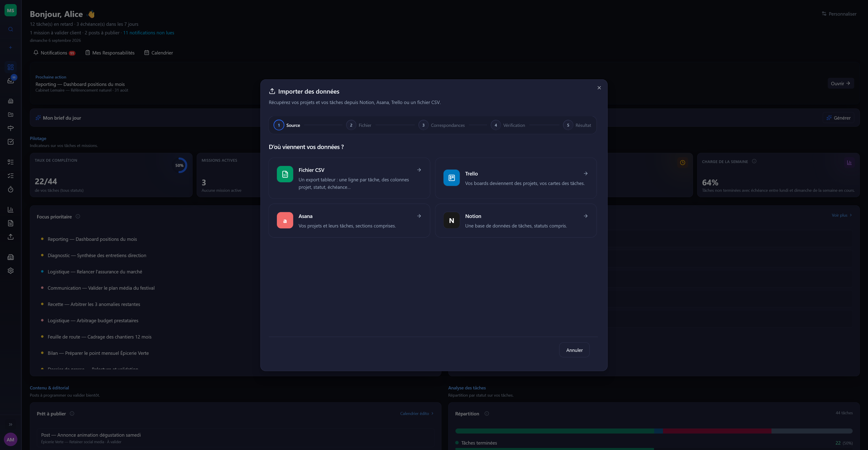Click the info icon beside Prêt à publier
This screenshot has width=868, height=450.
coord(72,414)
